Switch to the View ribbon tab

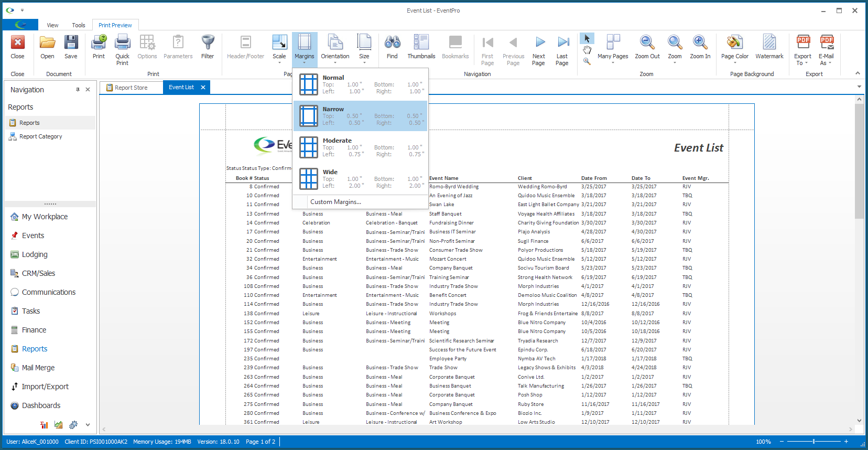(x=52, y=25)
